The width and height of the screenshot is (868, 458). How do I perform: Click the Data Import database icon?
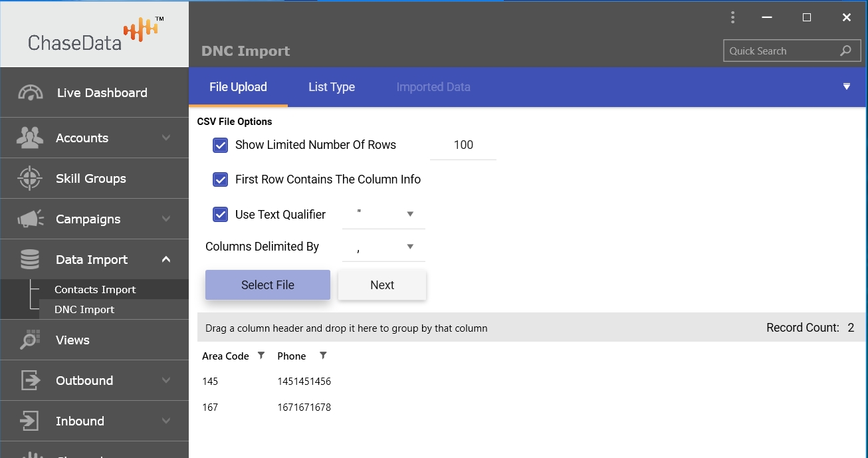click(30, 259)
